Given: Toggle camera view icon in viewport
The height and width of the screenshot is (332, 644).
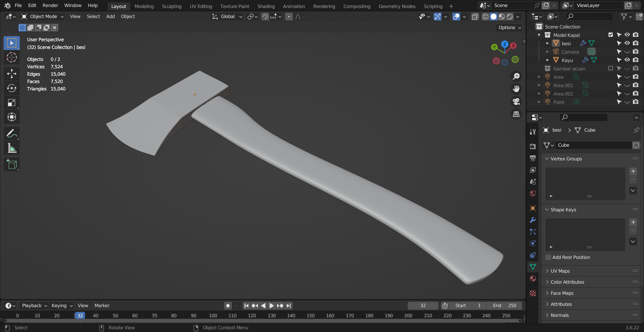Looking at the screenshot, I should click(x=516, y=102).
